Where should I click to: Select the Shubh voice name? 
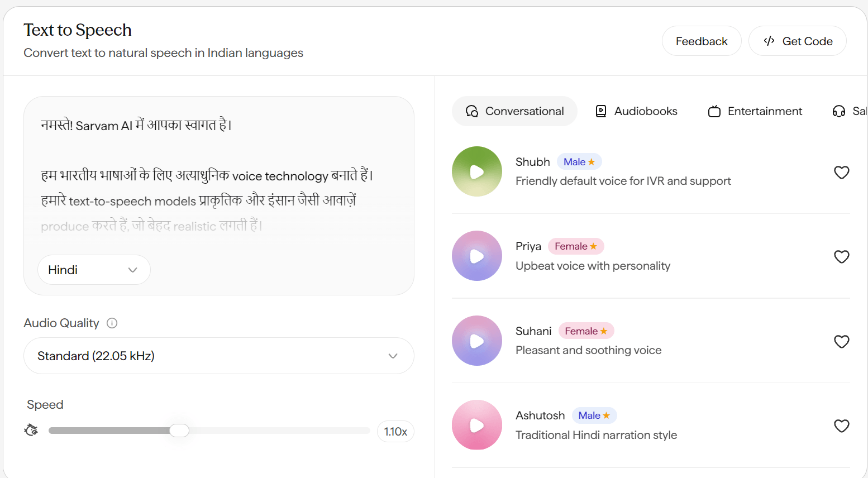[x=533, y=162]
